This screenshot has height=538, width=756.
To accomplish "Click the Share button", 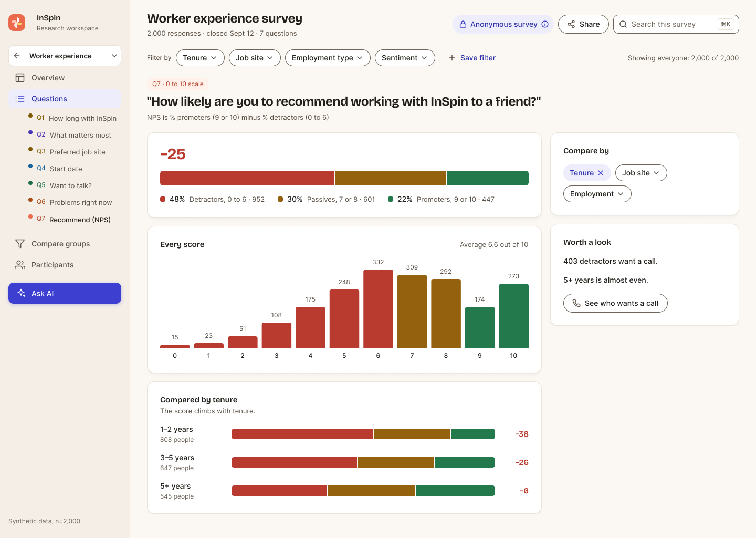I will 583,24.
